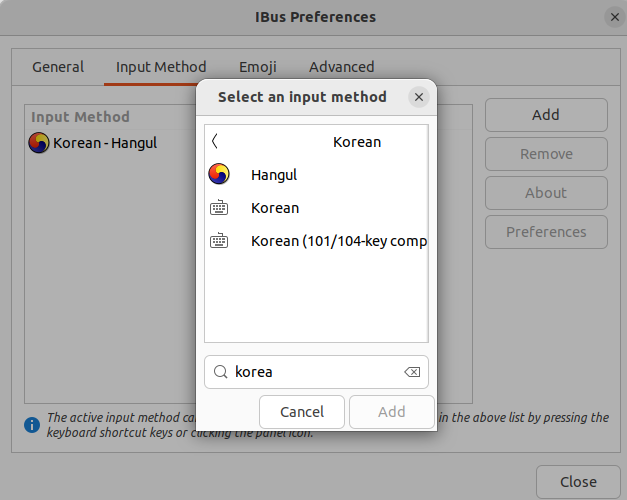This screenshot has height=500, width=627.
Task: Select Korean (101/104-key comp row
Action: click(316, 241)
